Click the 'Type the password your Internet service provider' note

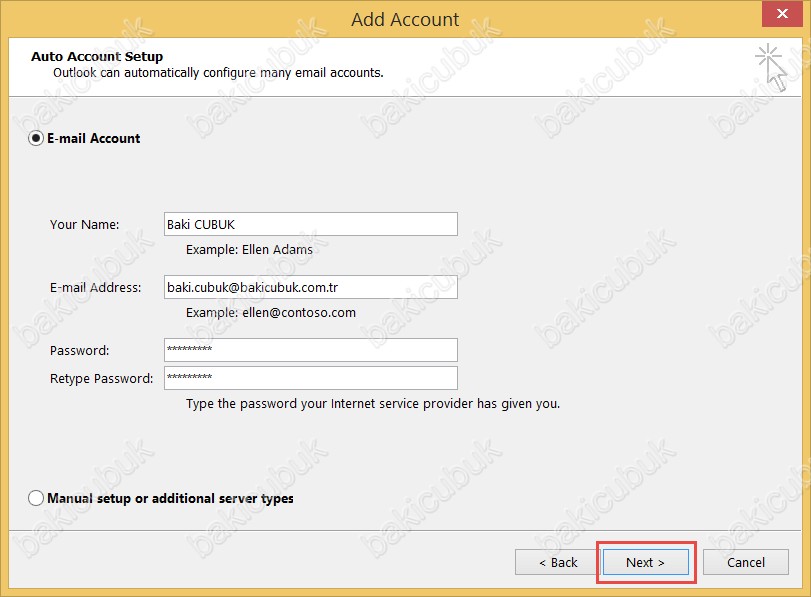[x=373, y=404]
